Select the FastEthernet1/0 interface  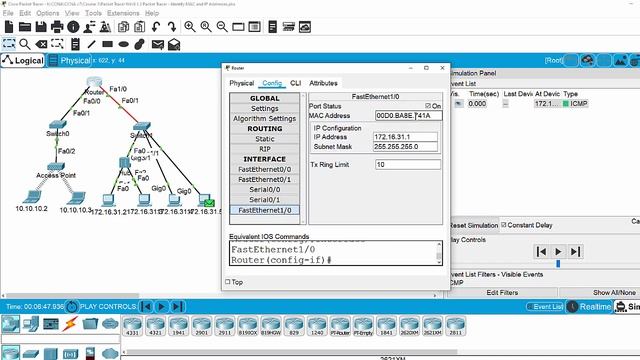(x=264, y=210)
